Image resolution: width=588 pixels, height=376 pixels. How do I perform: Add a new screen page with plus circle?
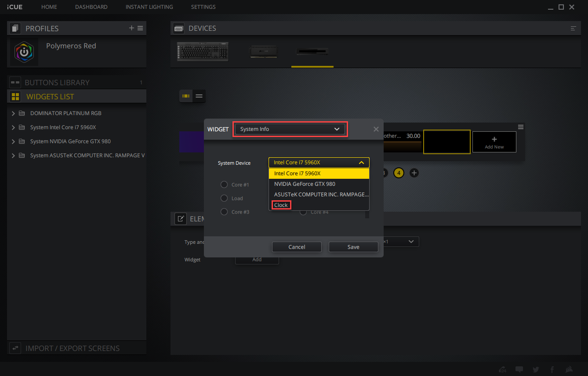pos(414,173)
